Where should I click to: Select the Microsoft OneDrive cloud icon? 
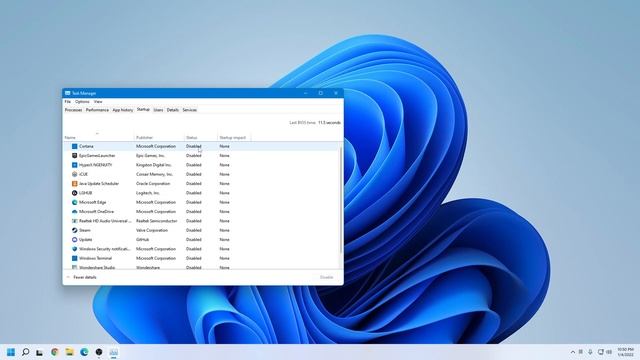pyautogui.click(x=74, y=212)
